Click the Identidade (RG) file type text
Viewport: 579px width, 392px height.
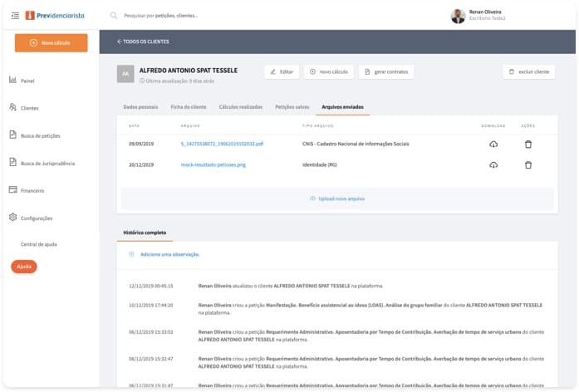coord(320,164)
